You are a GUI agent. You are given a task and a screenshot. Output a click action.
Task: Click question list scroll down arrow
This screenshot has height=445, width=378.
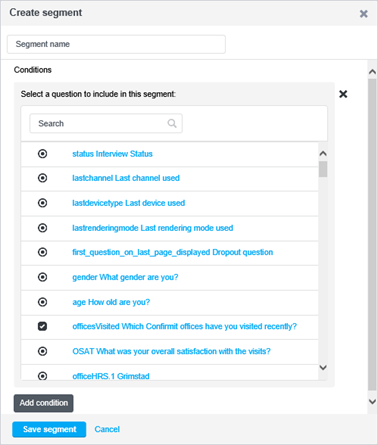click(x=323, y=367)
